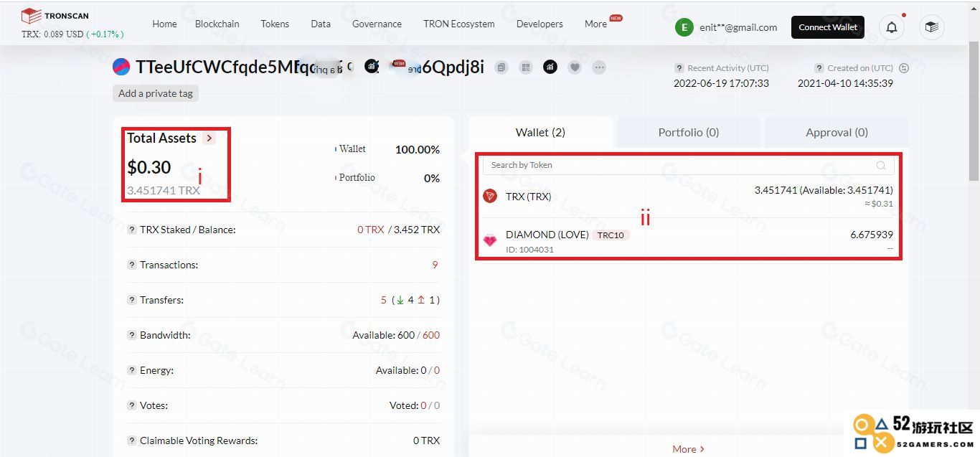980x457 pixels.
Task: Click the search magnifier icon
Action: [881, 166]
